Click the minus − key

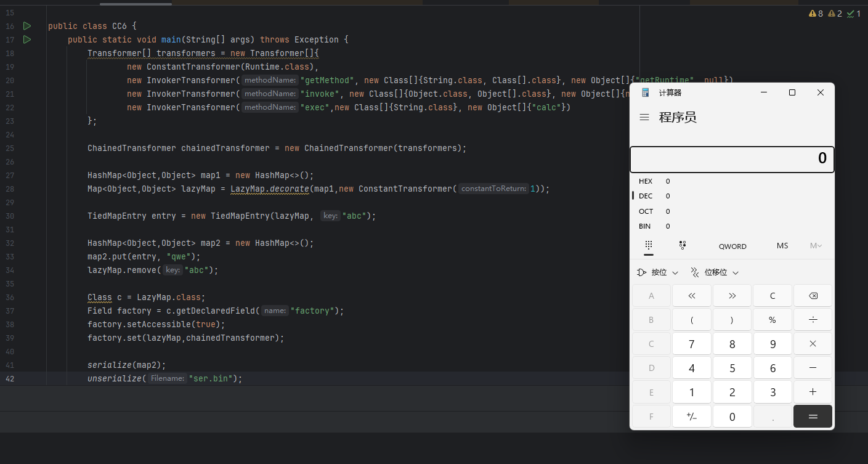click(813, 368)
